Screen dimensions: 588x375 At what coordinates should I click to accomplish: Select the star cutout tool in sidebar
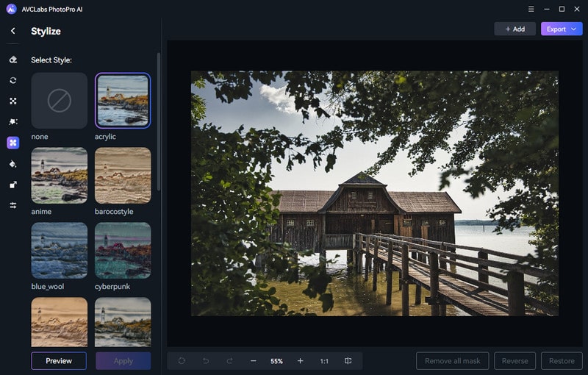click(x=13, y=121)
